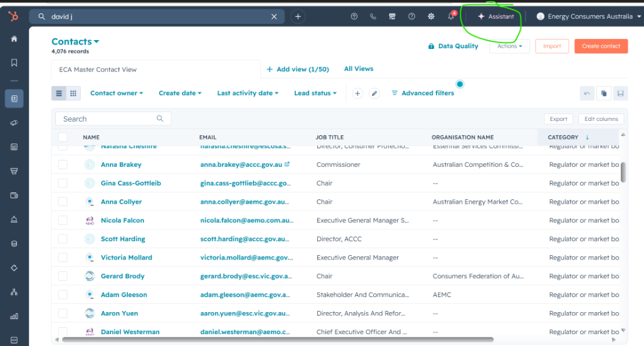The height and width of the screenshot is (346, 644).
Task: Click the HubSpot sprocket logo
Action: 13,16
